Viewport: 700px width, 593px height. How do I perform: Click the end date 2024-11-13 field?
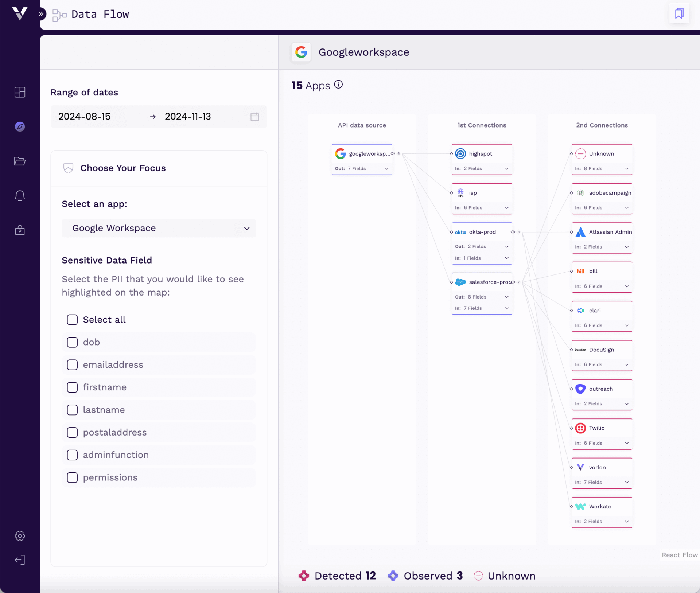click(188, 117)
